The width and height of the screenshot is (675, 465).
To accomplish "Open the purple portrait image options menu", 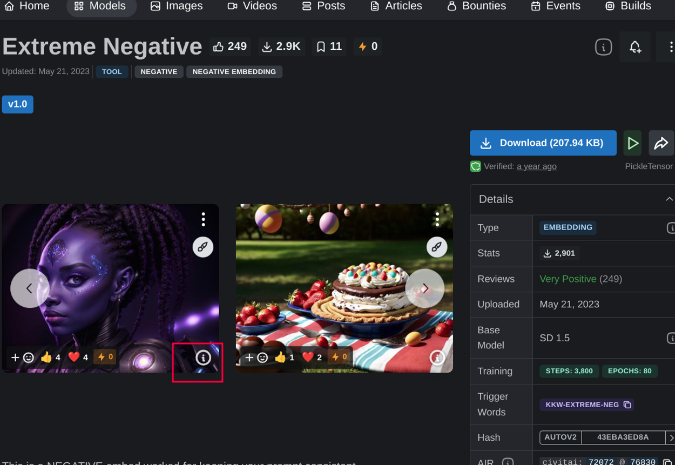I will (203, 219).
